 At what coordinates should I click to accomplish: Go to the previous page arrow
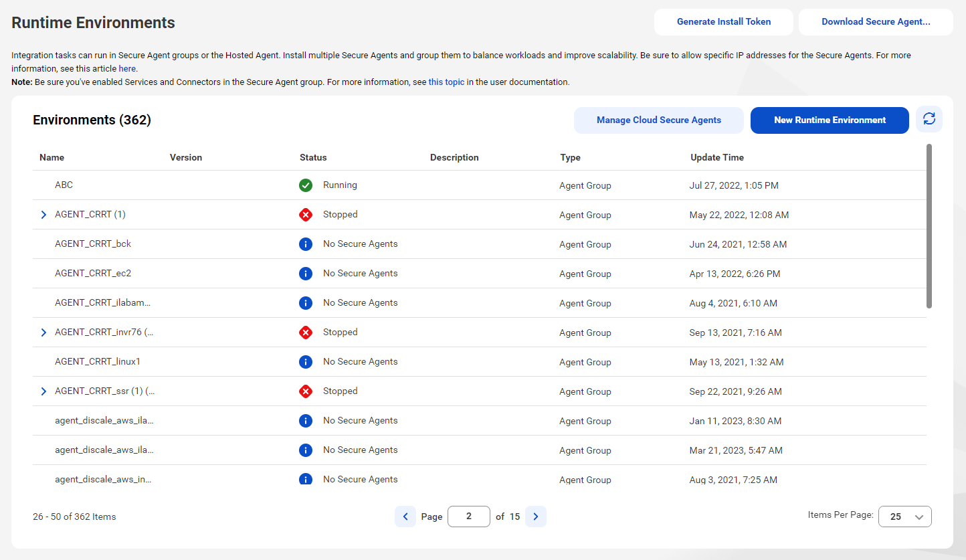click(405, 517)
